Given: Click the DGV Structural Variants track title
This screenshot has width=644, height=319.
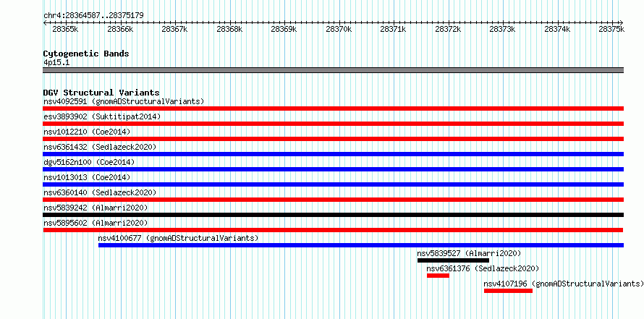Looking at the screenshot, I should (x=101, y=93).
